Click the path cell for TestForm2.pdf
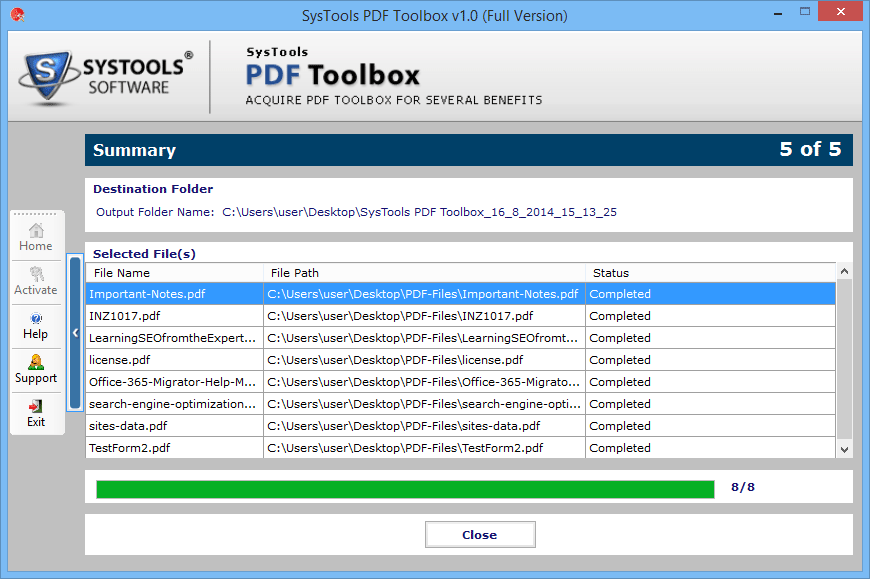Viewport: 870px width, 579px height. 424,448
